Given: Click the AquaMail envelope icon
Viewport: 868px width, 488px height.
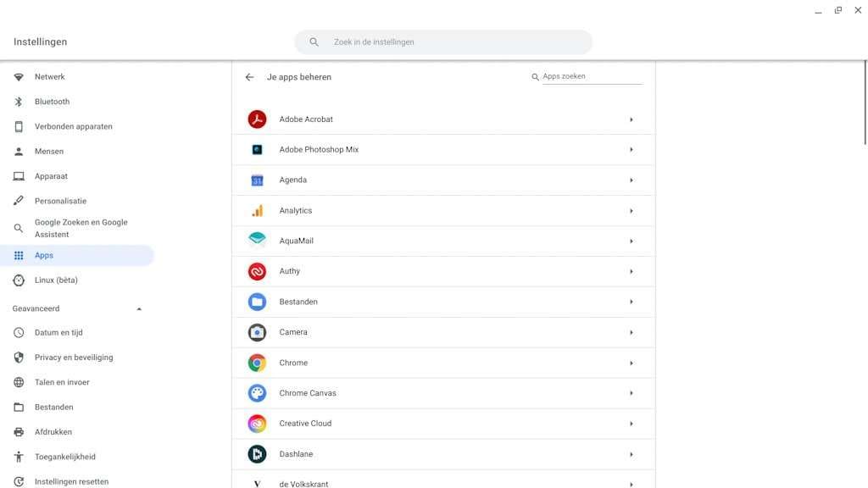Looking at the screenshot, I should [257, 241].
